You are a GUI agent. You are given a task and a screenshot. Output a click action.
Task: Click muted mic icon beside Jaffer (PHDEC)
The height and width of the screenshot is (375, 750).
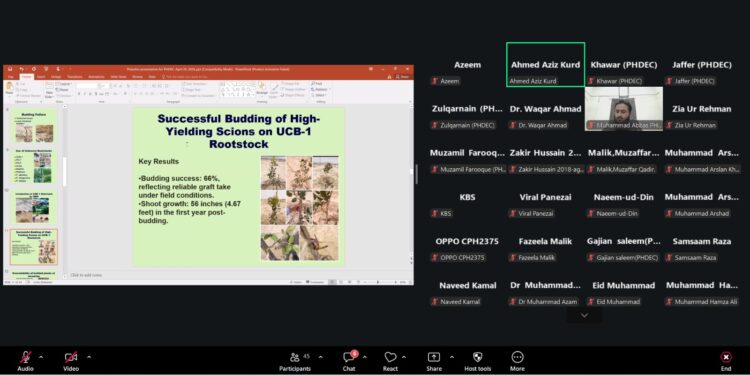(669, 81)
